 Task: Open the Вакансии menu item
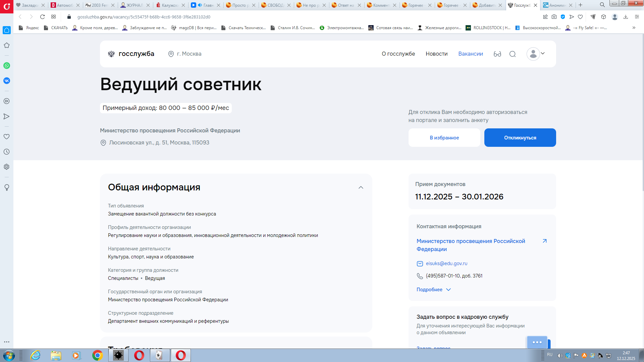point(471,54)
